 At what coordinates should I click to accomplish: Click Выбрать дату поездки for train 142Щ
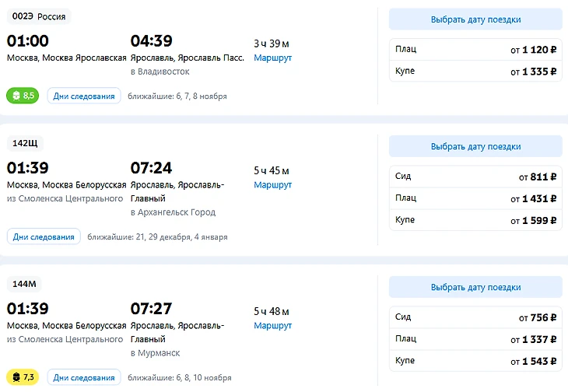(x=475, y=146)
